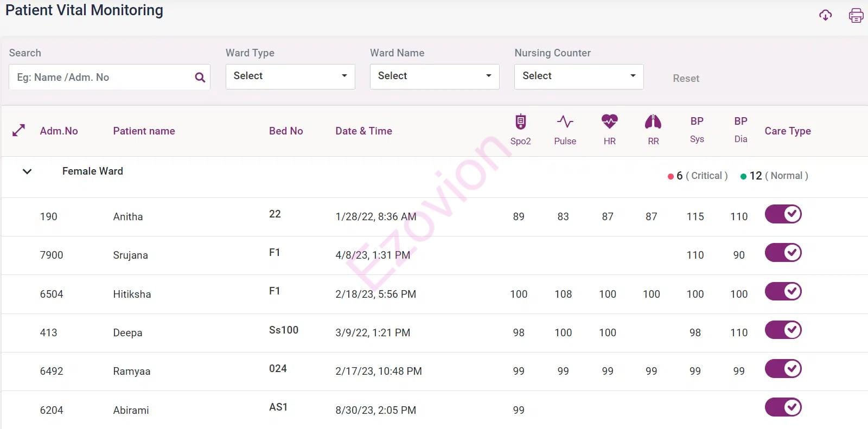Collapse the Female Ward group
The image size is (868, 429).
pyautogui.click(x=27, y=171)
